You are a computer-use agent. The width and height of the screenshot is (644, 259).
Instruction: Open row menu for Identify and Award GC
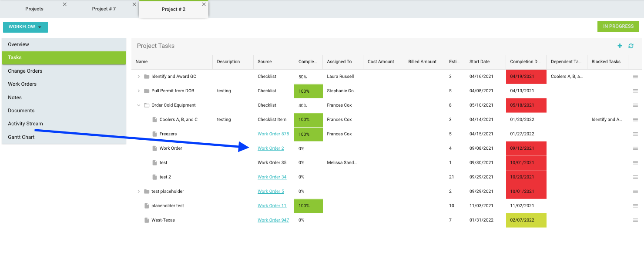[635, 77]
